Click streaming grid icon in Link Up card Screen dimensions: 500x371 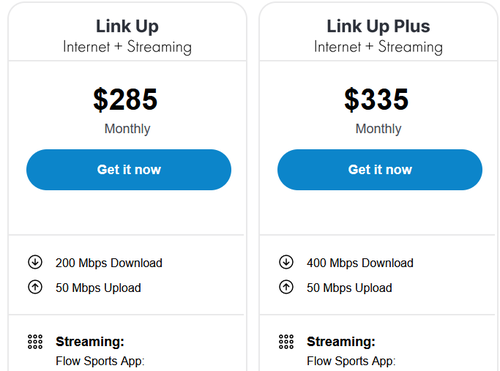[x=35, y=342]
